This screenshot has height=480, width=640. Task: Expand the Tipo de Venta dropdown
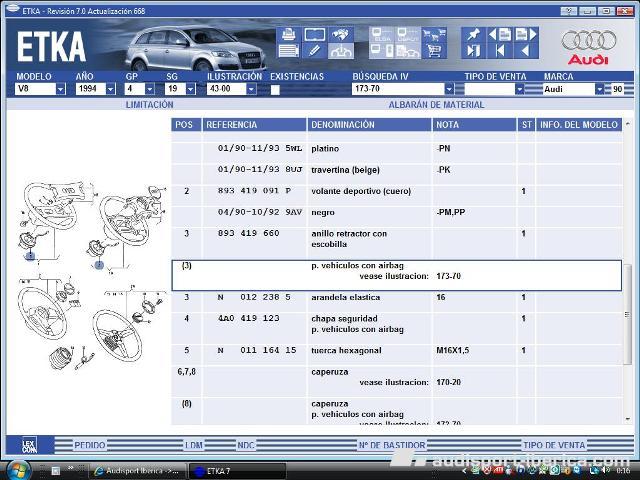[x=519, y=89]
